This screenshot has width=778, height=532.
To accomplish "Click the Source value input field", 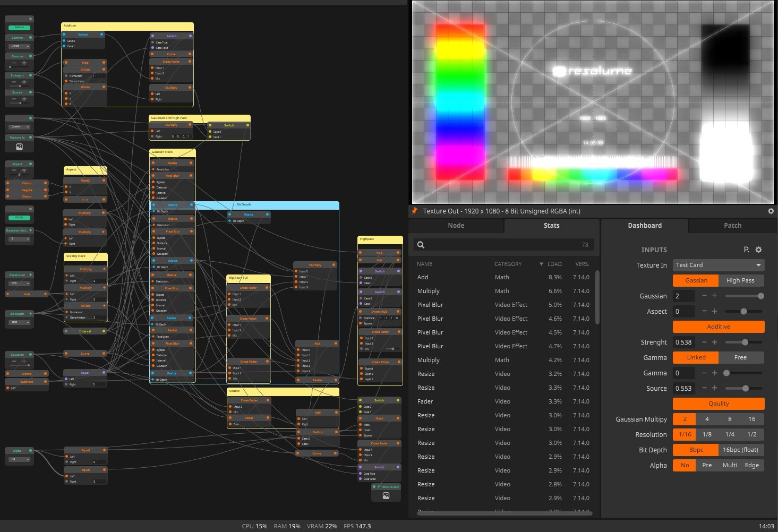I will coord(683,389).
